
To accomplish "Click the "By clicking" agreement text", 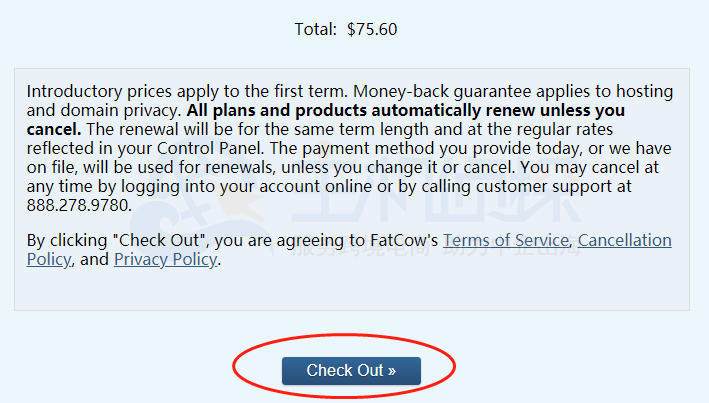I will pyautogui.click(x=63, y=241).
